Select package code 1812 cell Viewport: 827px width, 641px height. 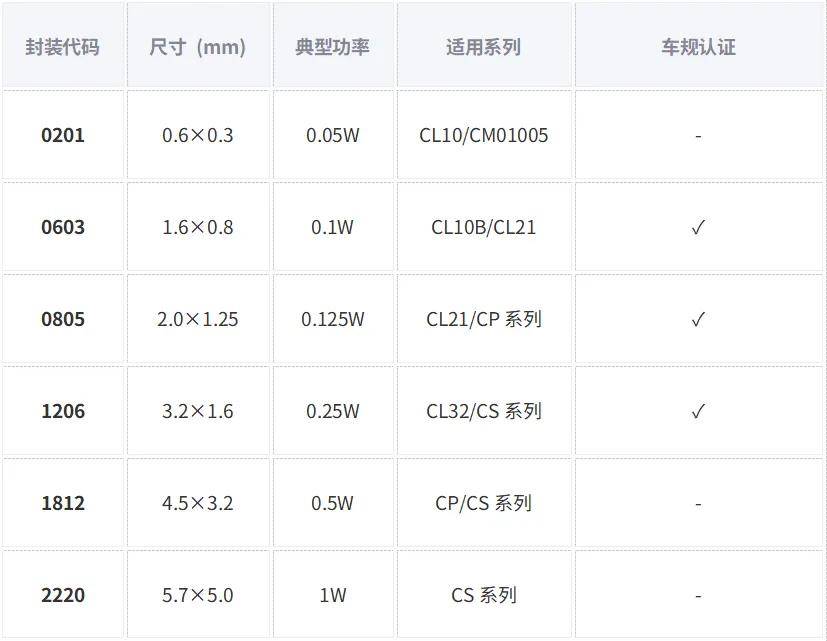click(63, 503)
